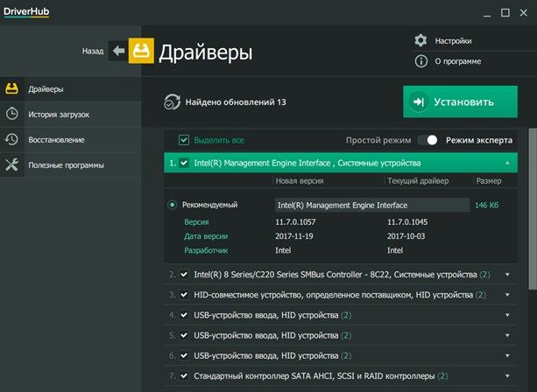Click new version number 11.7.0.1057
The image size is (537, 392).
click(295, 222)
